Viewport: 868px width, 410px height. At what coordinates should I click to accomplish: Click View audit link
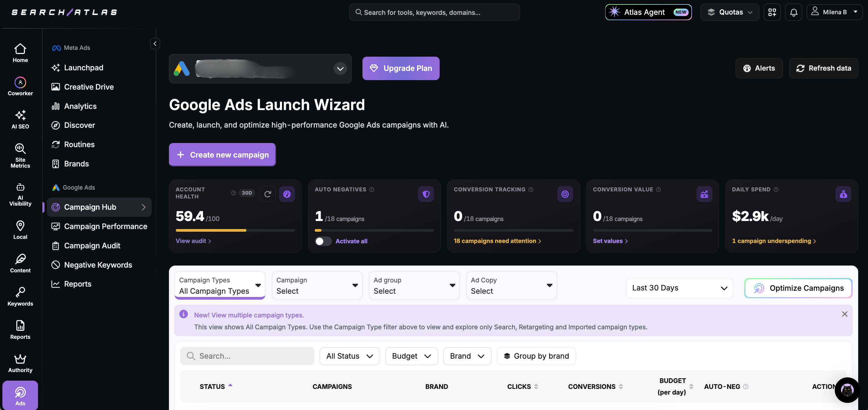pos(193,241)
